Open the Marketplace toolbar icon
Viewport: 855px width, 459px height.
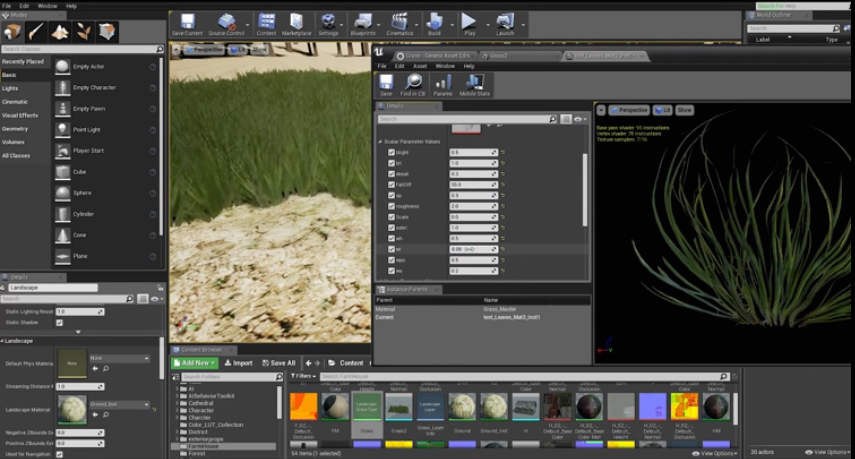click(x=296, y=25)
